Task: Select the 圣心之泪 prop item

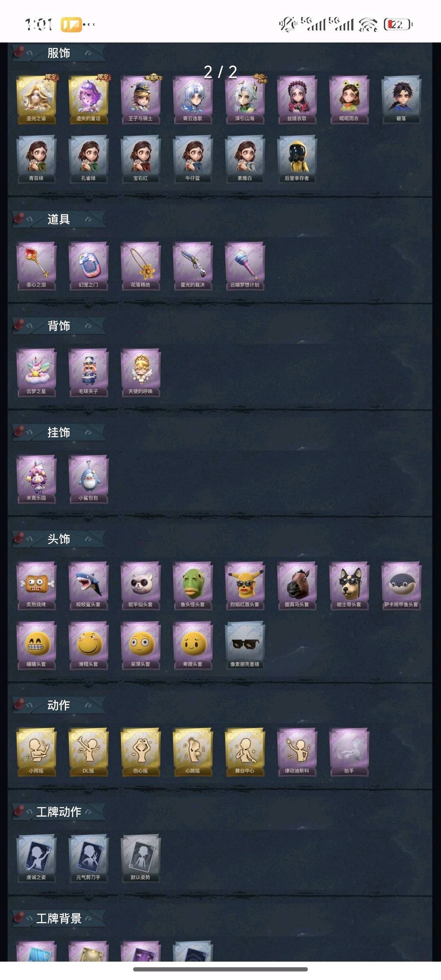Action: (36, 266)
